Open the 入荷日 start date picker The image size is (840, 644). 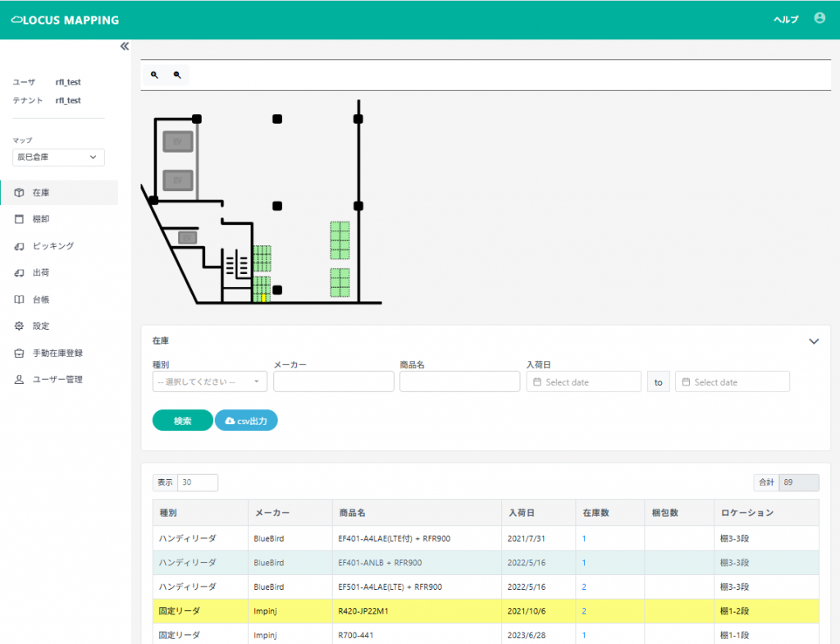click(x=583, y=381)
